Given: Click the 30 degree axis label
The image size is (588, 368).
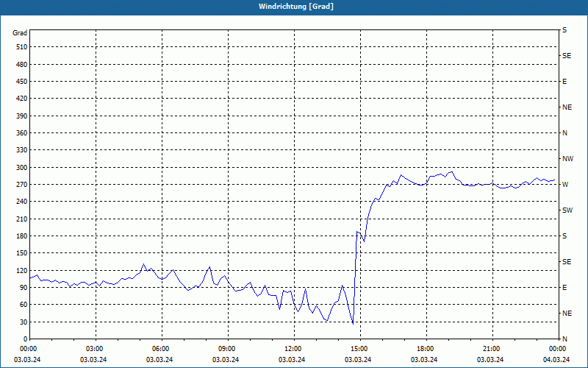Looking at the screenshot, I should click(24, 322).
